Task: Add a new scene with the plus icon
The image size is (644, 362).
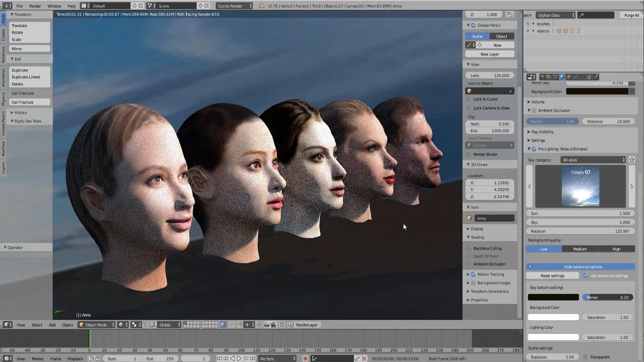Action: click(x=200, y=6)
